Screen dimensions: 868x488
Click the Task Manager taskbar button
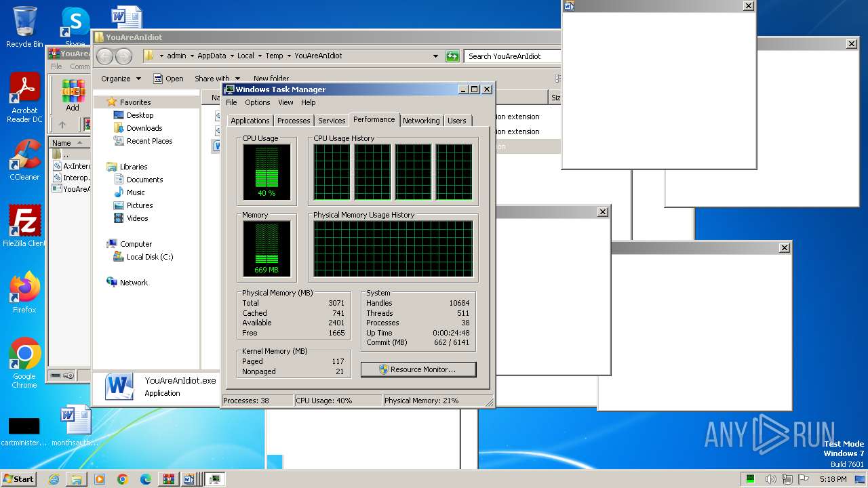click(x=214, y=479)
